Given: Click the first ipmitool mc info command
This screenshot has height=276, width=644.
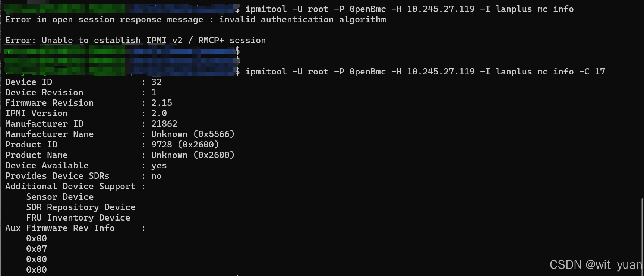Looking at the screenshot, I should tap(410, 9).
